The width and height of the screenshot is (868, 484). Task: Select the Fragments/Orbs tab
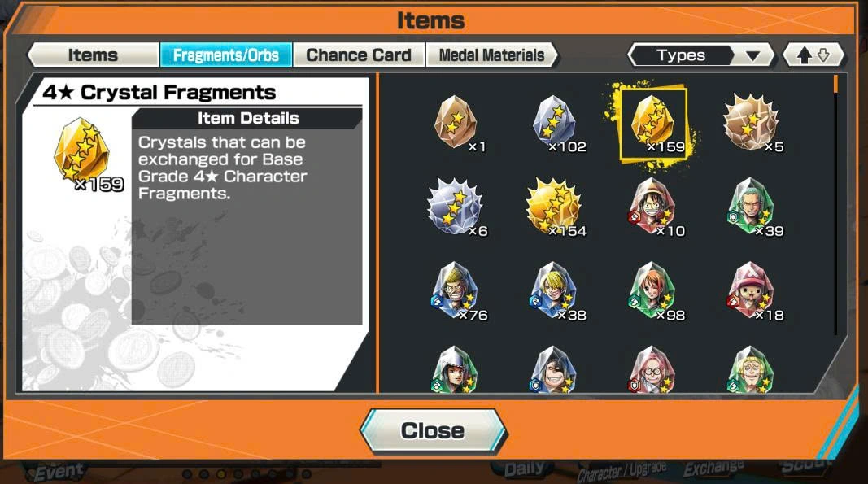coord(226,55)
